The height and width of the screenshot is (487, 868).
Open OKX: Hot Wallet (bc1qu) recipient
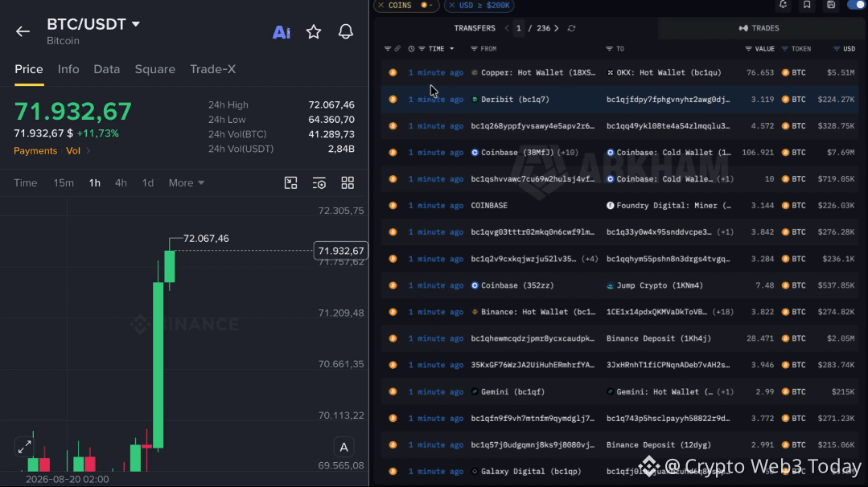664,72
